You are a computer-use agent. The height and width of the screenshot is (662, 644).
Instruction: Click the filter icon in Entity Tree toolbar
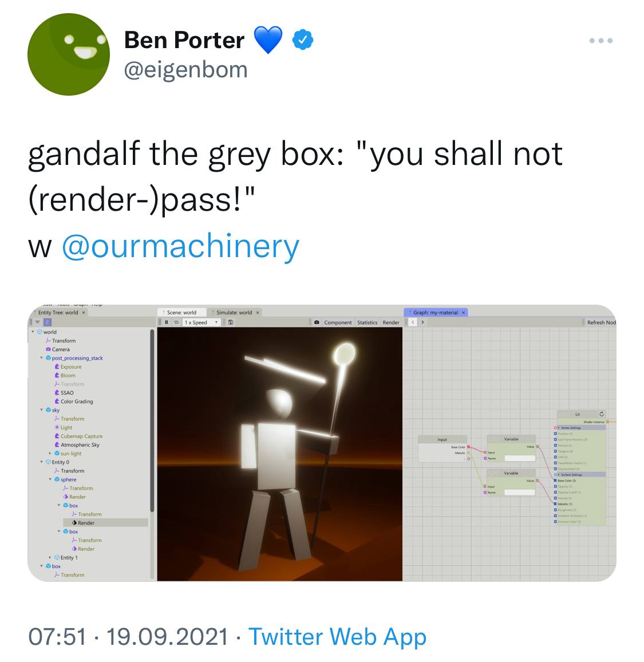pos(38,322)
